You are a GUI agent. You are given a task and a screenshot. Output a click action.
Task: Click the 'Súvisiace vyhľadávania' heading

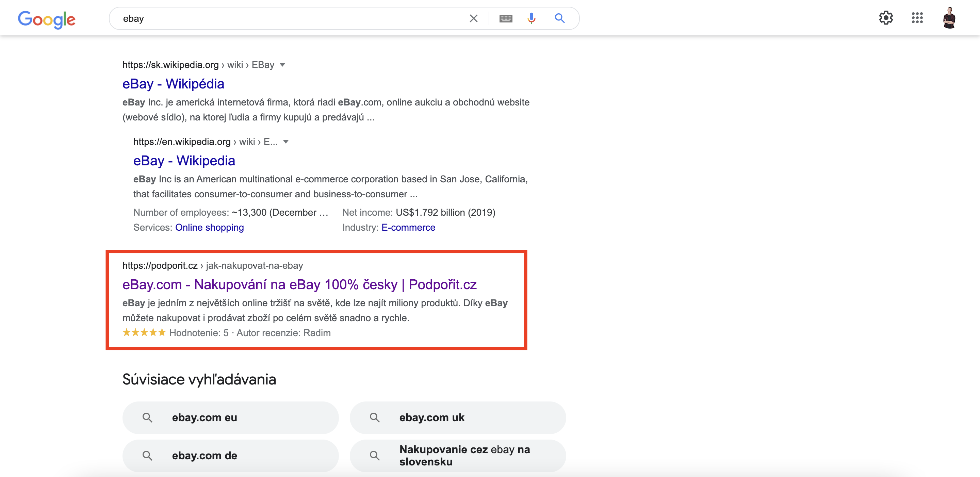(x=199, y=379)
